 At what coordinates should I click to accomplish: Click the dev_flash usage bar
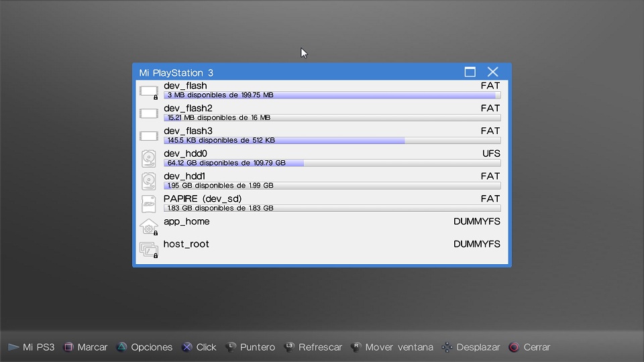click(332, 95)
